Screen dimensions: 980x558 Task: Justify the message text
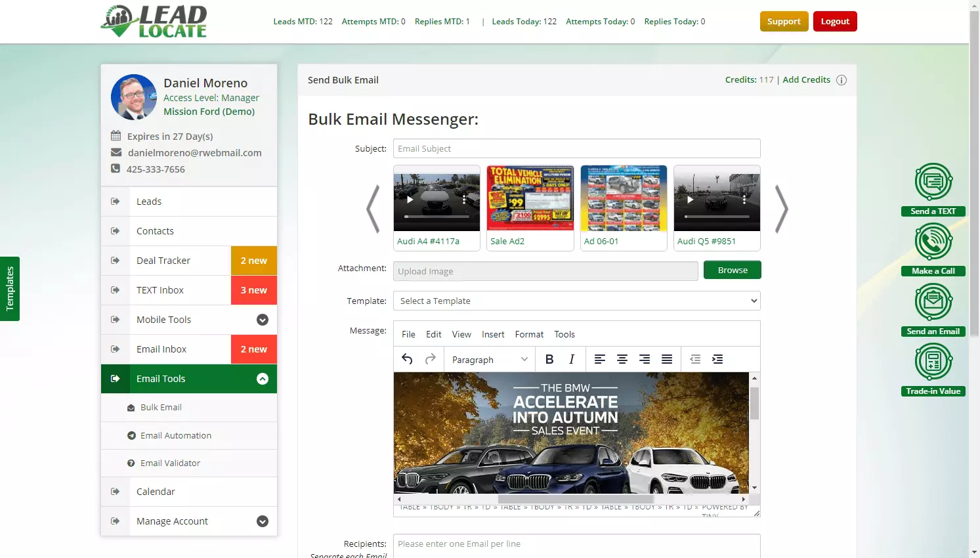pyautogui.click(x=667, y=359)
